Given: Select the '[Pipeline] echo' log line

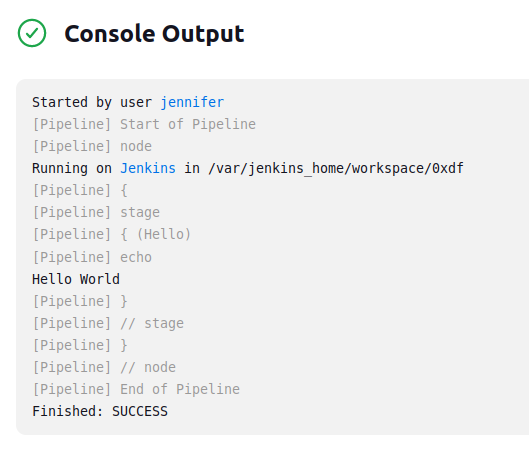Looking at the screenshot, I should [92, 257].
